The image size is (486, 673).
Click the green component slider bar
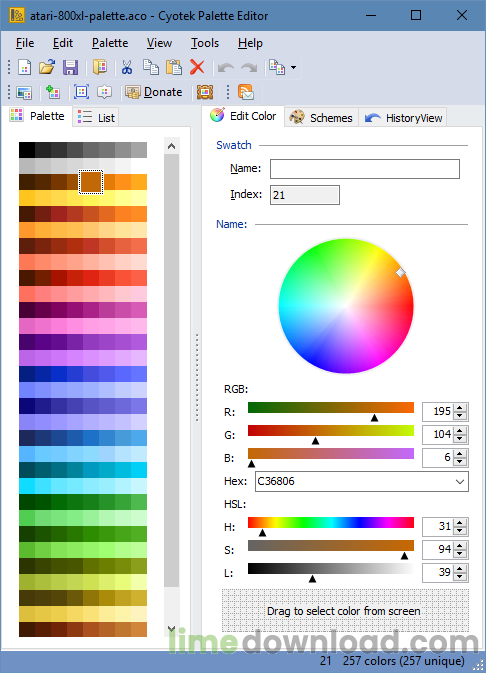[x=331, y=430]
